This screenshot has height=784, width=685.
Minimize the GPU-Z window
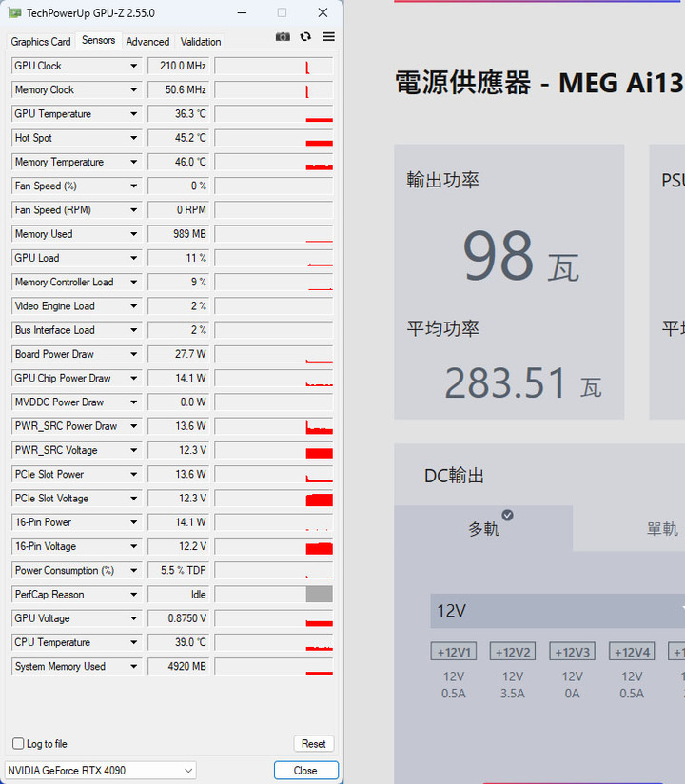(x=242, y=12)
